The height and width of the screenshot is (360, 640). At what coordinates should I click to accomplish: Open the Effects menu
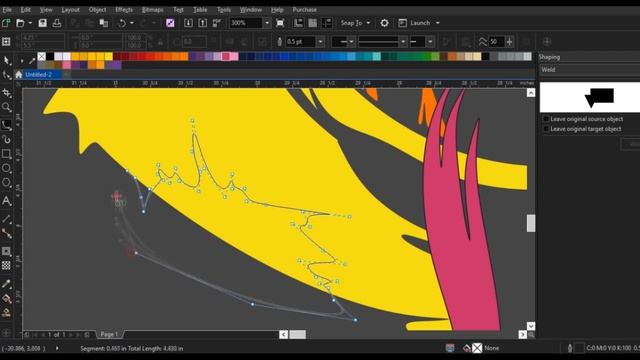(x=124, y=9)
